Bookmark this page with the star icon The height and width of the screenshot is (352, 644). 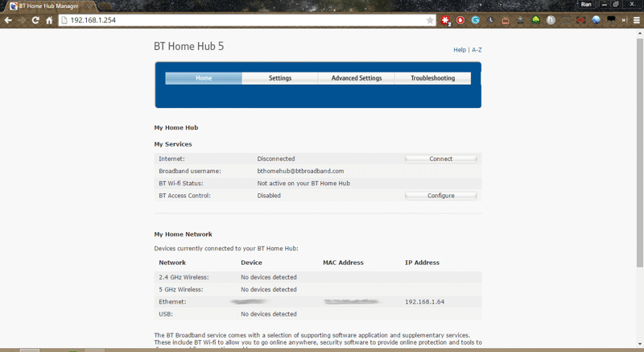click(x=431, y=20)
